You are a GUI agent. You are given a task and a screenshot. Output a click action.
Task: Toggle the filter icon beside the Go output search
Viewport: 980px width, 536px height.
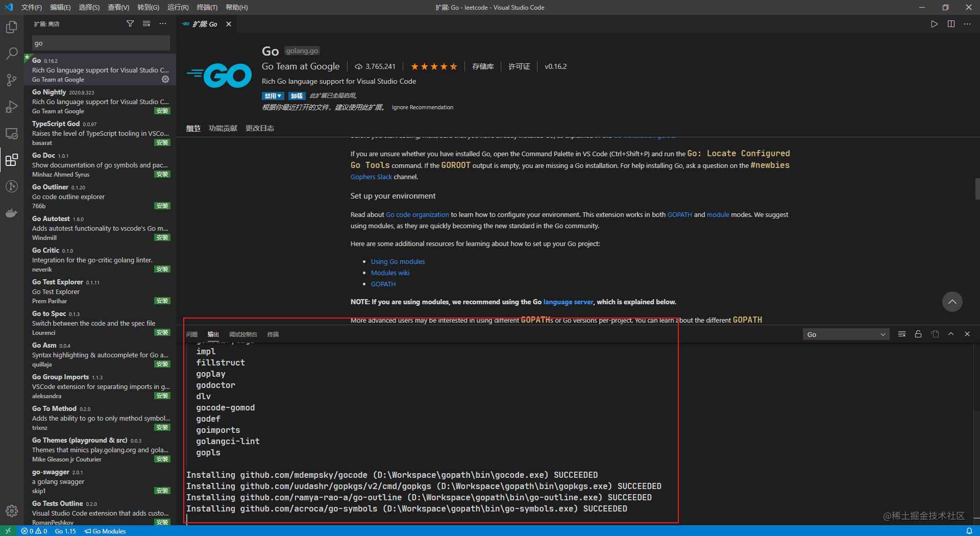point(901,334)
